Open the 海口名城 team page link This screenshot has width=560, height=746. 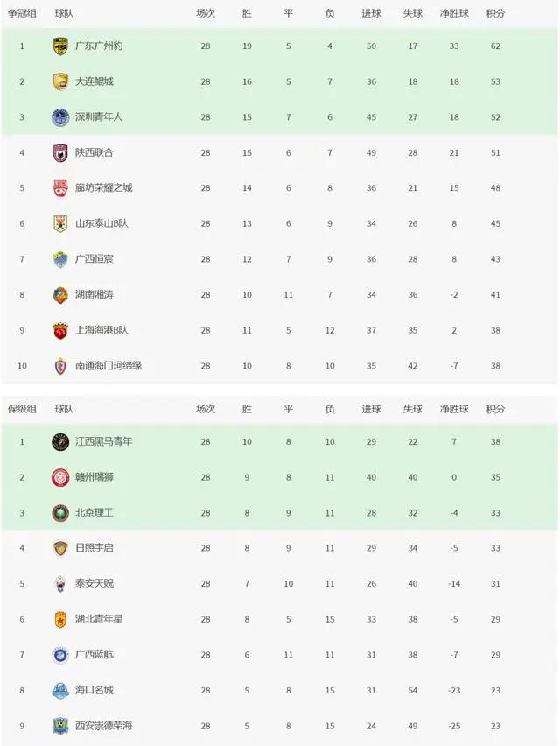pos(94,690)
